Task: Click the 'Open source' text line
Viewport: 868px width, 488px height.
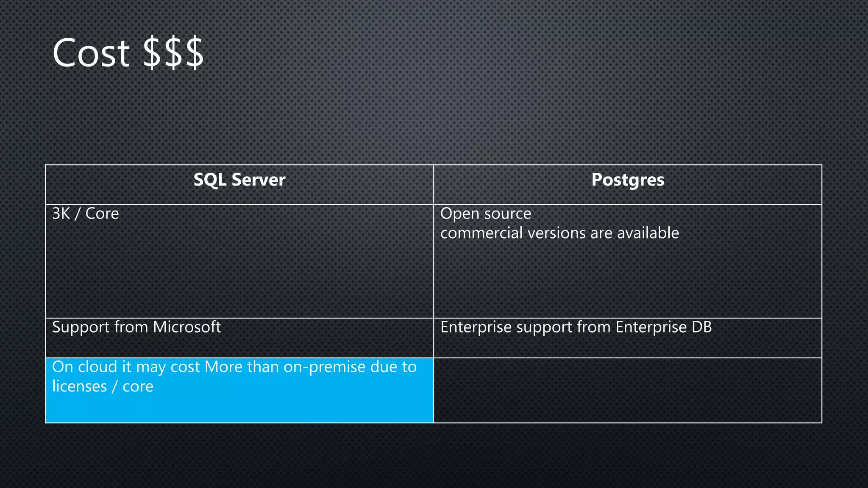Action: pos(486,214)
